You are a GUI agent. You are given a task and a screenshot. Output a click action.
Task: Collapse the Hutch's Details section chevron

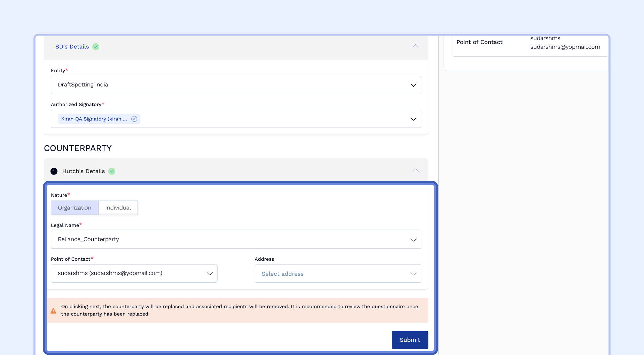[x=415, y=170]
